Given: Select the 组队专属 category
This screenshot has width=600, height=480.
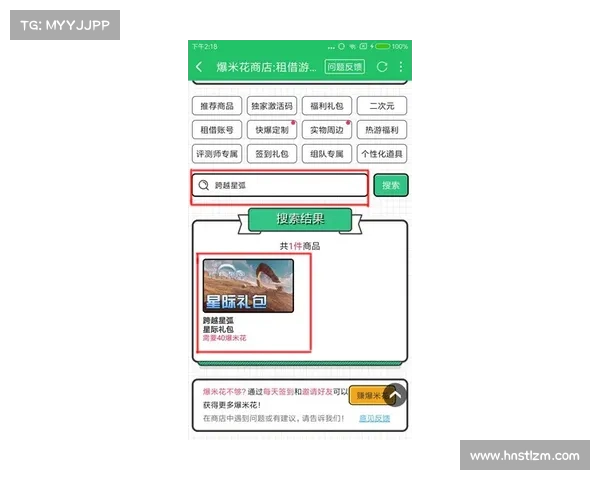Looking at the screenshot, I should (327, 154).
